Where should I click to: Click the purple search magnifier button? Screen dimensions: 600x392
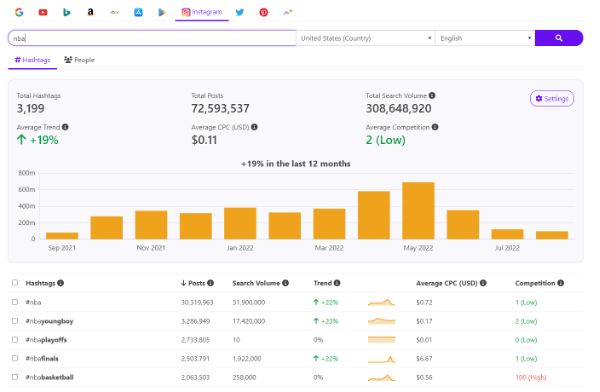(x=559, y=38)
